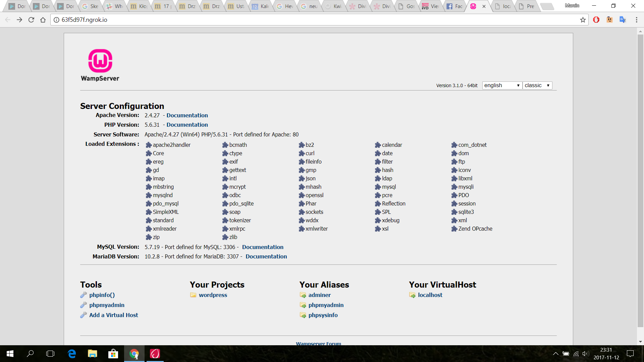Screen dimensions: 644x362
Task: View site information icon in address bar
Action: pos(56,20)
